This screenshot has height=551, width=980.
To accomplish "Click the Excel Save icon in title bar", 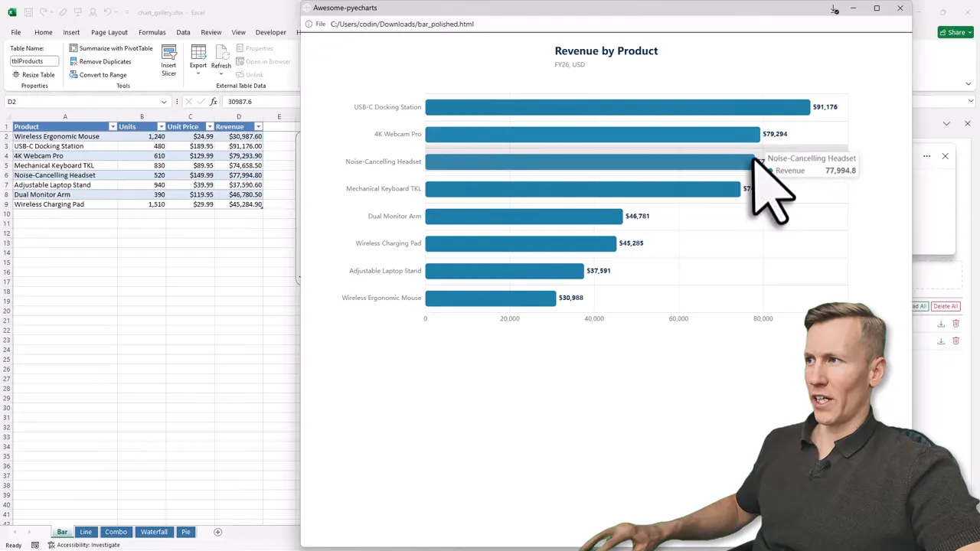I will coord(28,12).
